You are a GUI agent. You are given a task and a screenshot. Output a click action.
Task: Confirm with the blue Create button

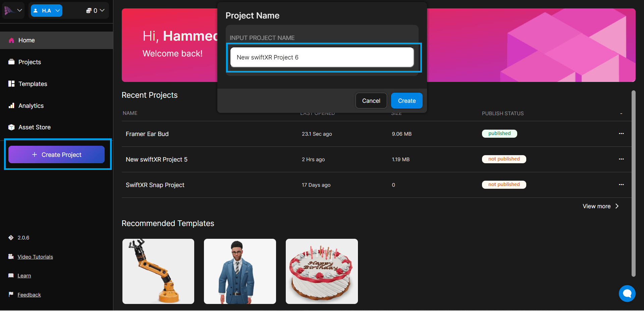click(407, 101)
